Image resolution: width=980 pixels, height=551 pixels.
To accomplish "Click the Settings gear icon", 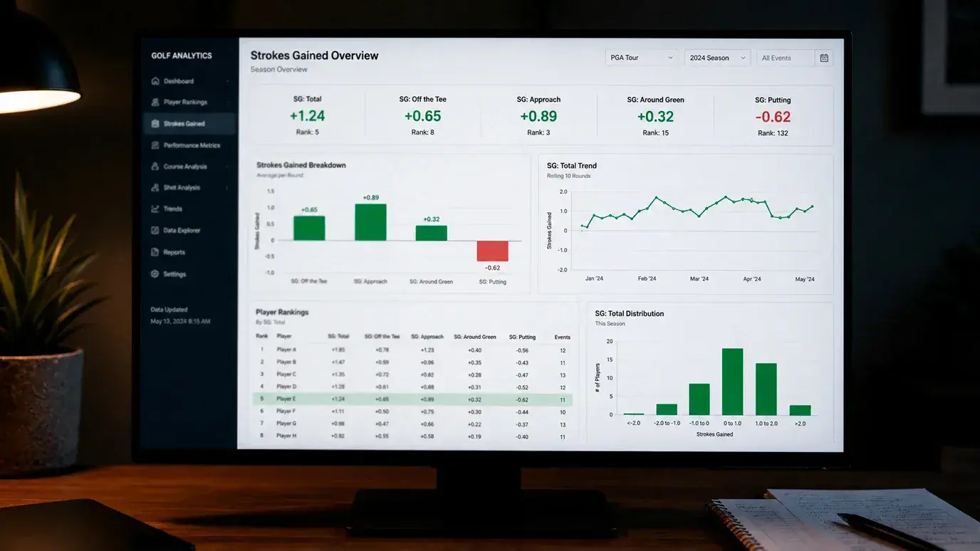I will [155, 274].
